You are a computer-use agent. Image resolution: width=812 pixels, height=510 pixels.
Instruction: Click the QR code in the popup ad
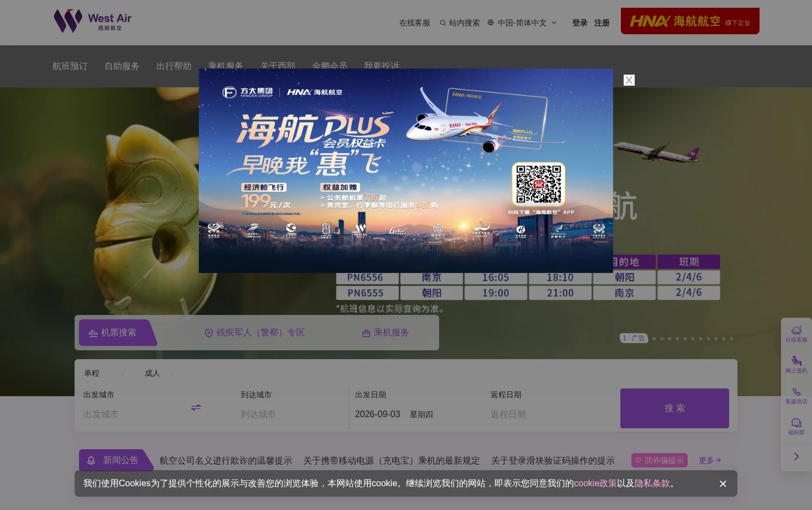(539, 184)
